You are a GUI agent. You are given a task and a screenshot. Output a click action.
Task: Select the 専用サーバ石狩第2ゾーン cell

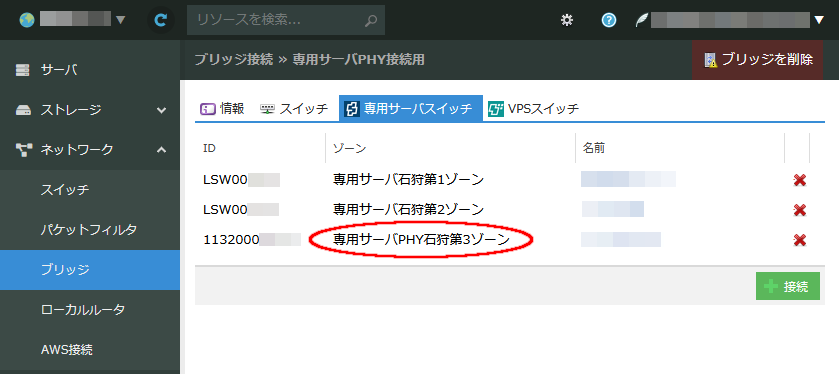[408, 209]
